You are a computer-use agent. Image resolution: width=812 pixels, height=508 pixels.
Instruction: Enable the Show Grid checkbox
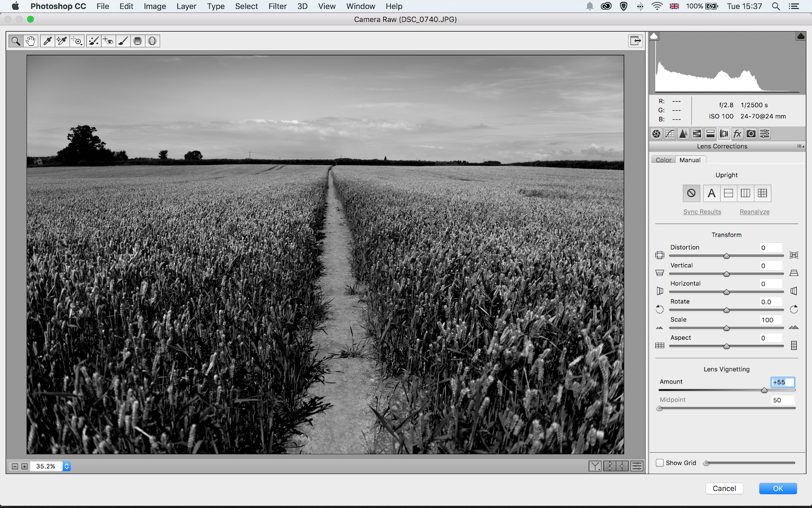point(660,463)
